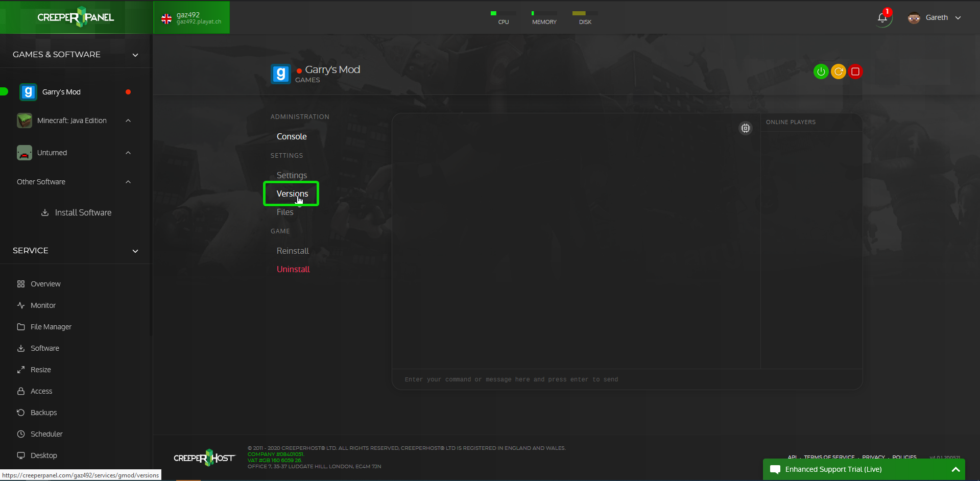The width and height of the screenshot is (980, 481).
Task: Expand the Other Software chevron
Action: click(128, 182)
